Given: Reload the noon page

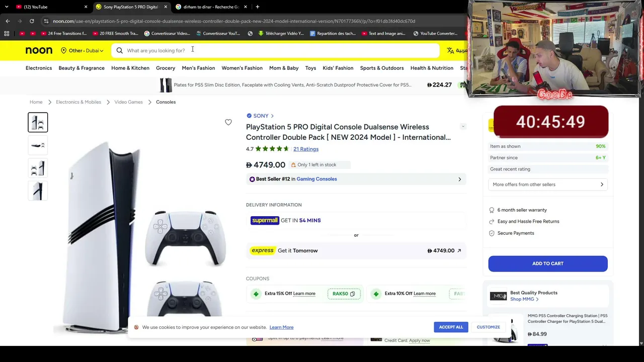Looking at the screenshot, I should pyautogui.click(x=32, y=21).
